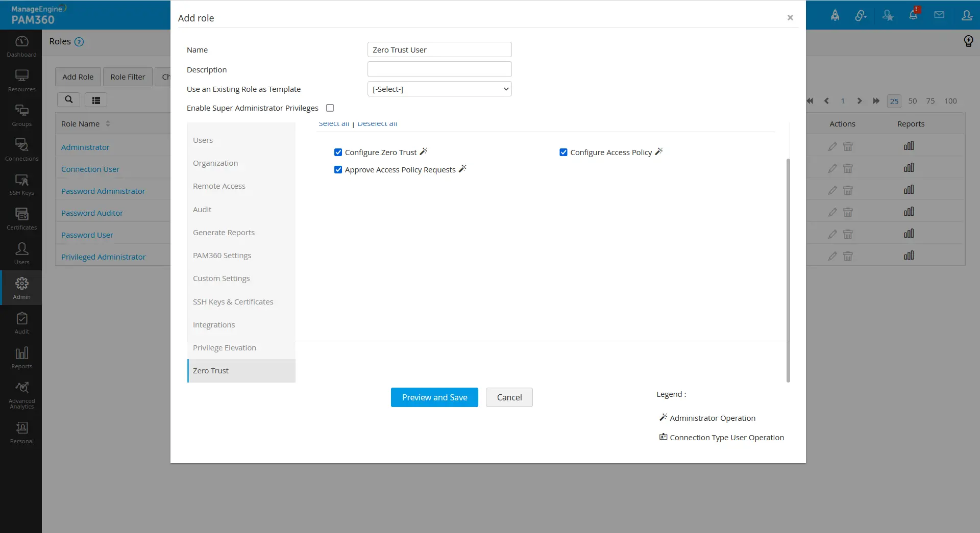Select SSH Keys & Certificates category
Viewport: 980px width, 533px height.
tap(241, 302)
